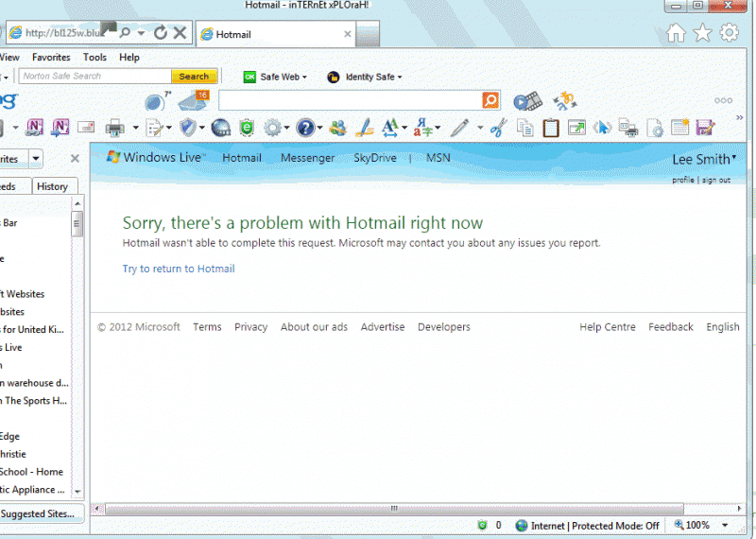Click the Page document icon

[x=154, y=129]
